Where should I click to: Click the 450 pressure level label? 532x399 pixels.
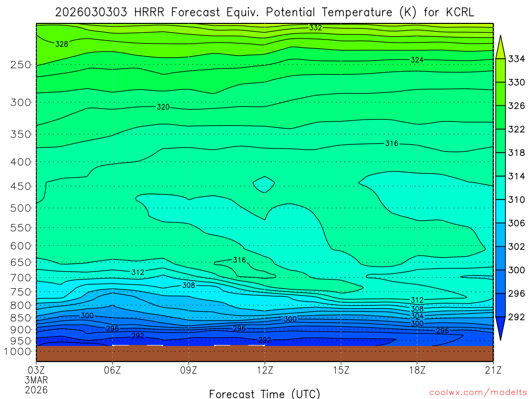(x=20, y=187)
